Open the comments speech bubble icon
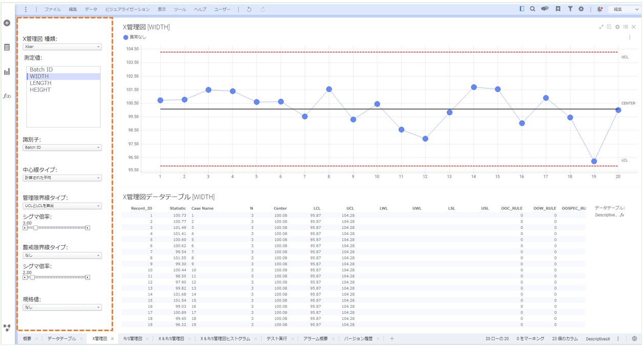 545,9
